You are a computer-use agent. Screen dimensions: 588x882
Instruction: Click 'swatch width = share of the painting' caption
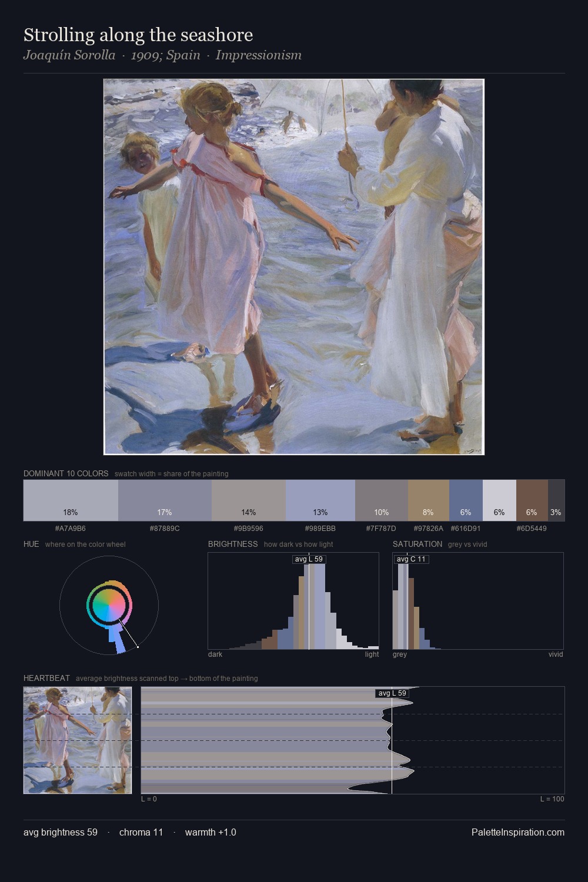click(x=172, y=474)
